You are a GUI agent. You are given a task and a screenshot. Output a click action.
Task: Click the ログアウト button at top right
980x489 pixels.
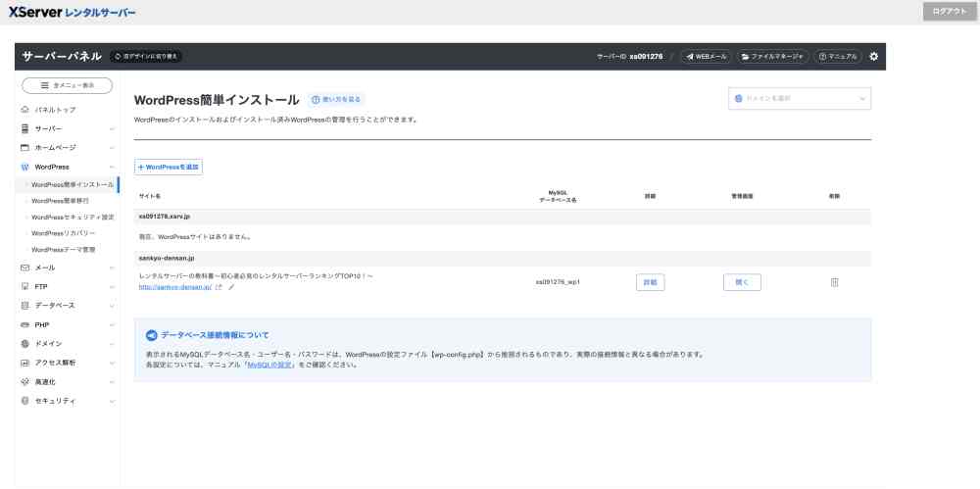(949, 11)
